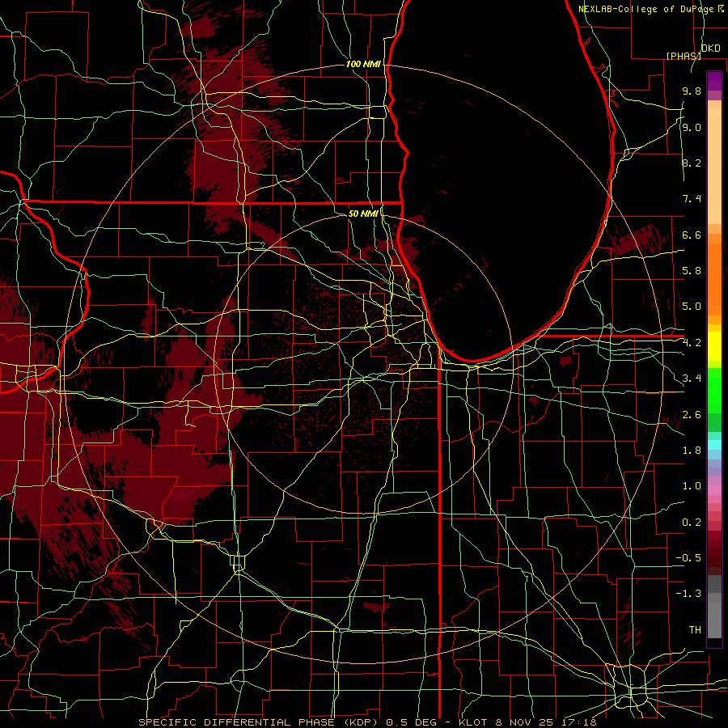Screen dimensions: 728x728
Task: Click the 7.4 value on the scale
Action: click(x=692, y=199)
